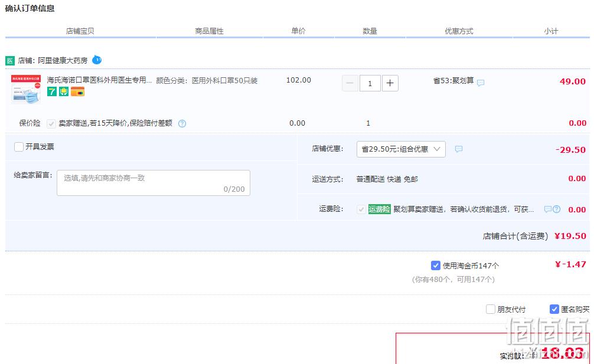Click the orange credit card icon

tap(78, 91)
